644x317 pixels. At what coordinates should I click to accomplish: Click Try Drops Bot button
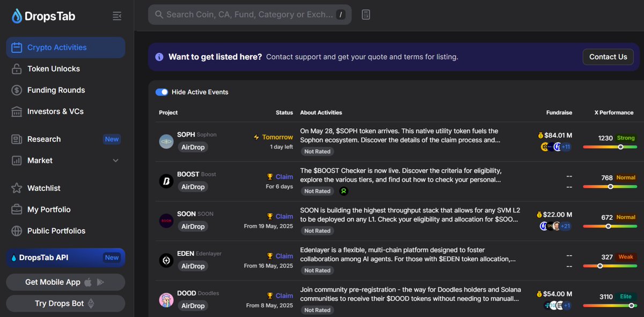coord(65,304)
